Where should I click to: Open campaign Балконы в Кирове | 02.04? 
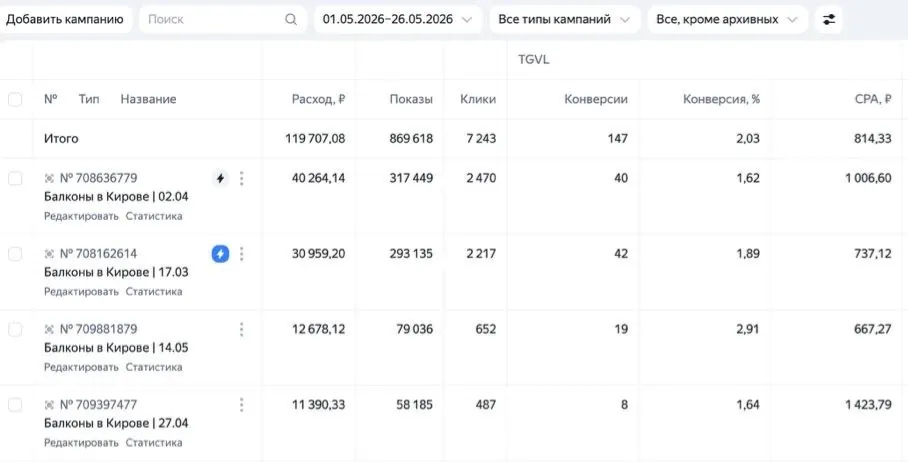click(116, 197)
